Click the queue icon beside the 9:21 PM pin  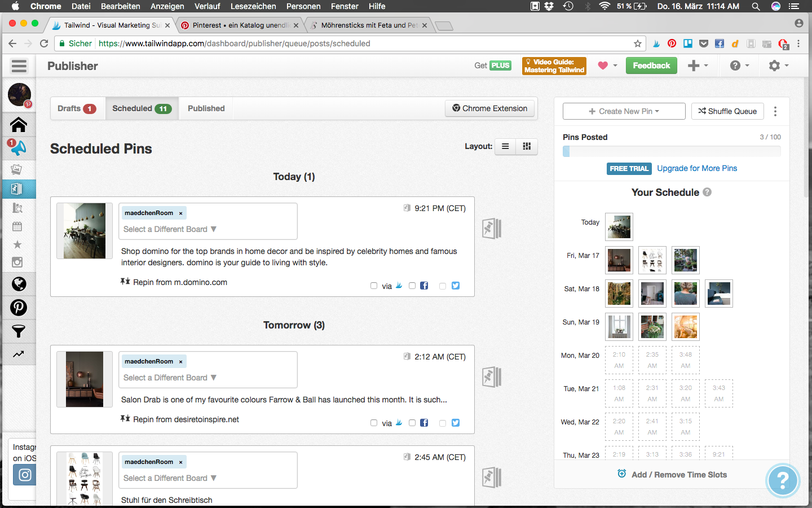pyautogui.click(x=492, y=229)
